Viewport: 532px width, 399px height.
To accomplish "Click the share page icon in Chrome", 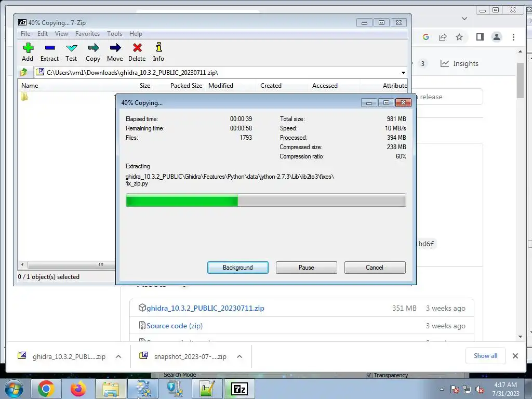I will pos(443,37).
